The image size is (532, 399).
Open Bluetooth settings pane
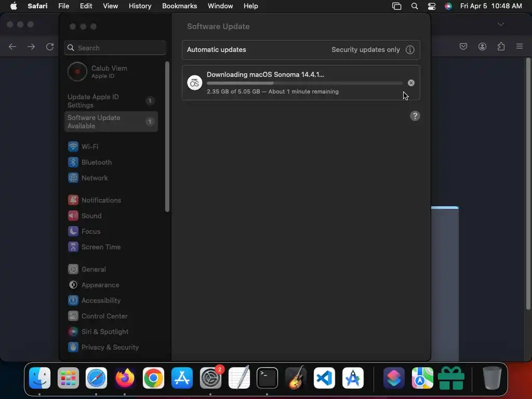point(111,162)
